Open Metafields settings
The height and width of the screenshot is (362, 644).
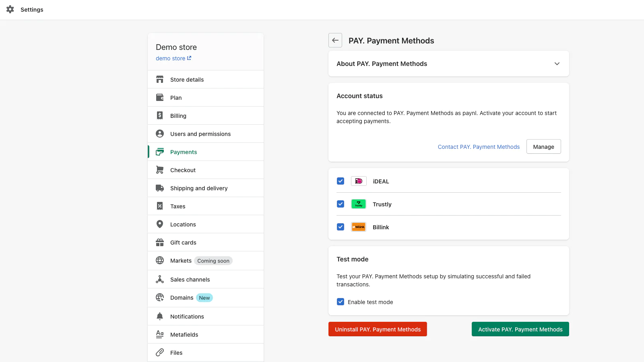(206, 334)
